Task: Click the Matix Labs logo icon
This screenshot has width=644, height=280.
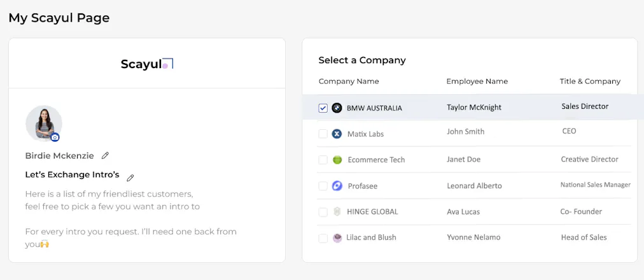Action: [x=337, y=134]
